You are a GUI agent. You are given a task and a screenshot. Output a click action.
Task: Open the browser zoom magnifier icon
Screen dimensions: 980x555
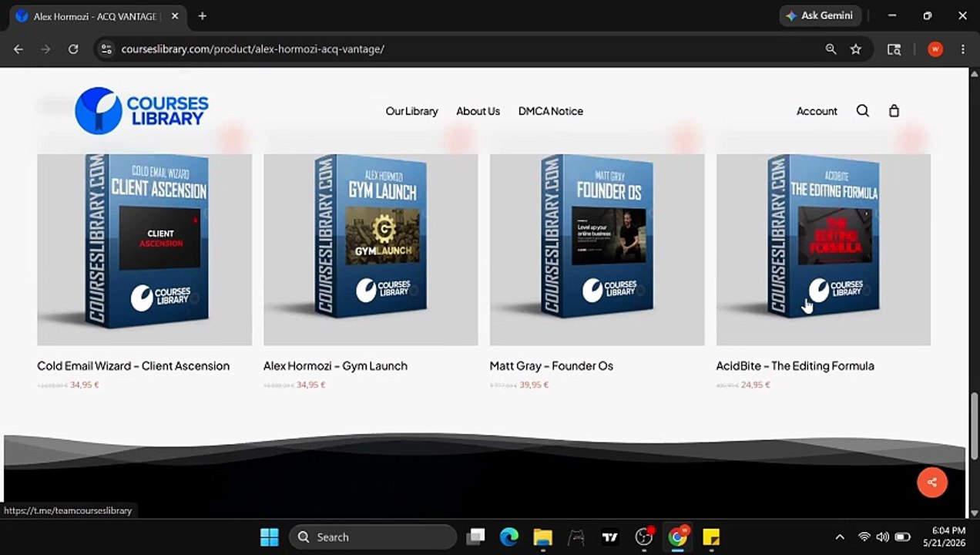pyautogui.click(x=831, y=49)
